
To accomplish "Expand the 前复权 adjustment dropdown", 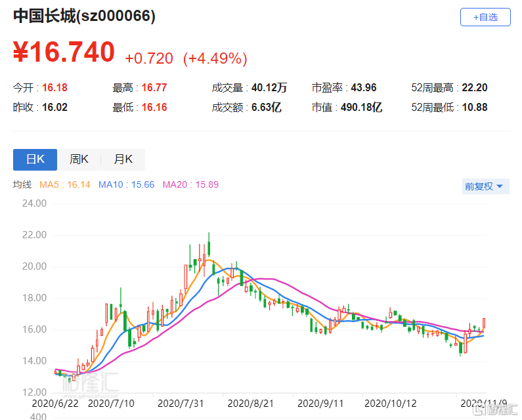I will [485, 186].
